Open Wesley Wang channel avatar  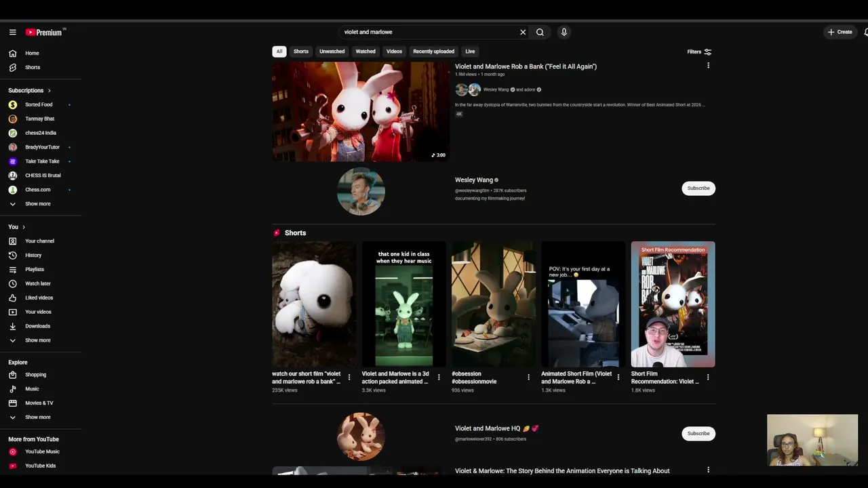[x=361, y=191]
